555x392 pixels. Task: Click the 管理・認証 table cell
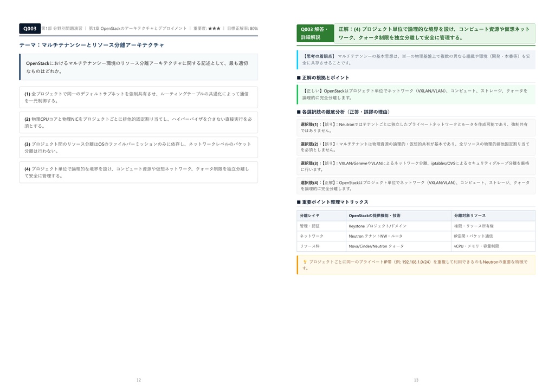(321, 226)
